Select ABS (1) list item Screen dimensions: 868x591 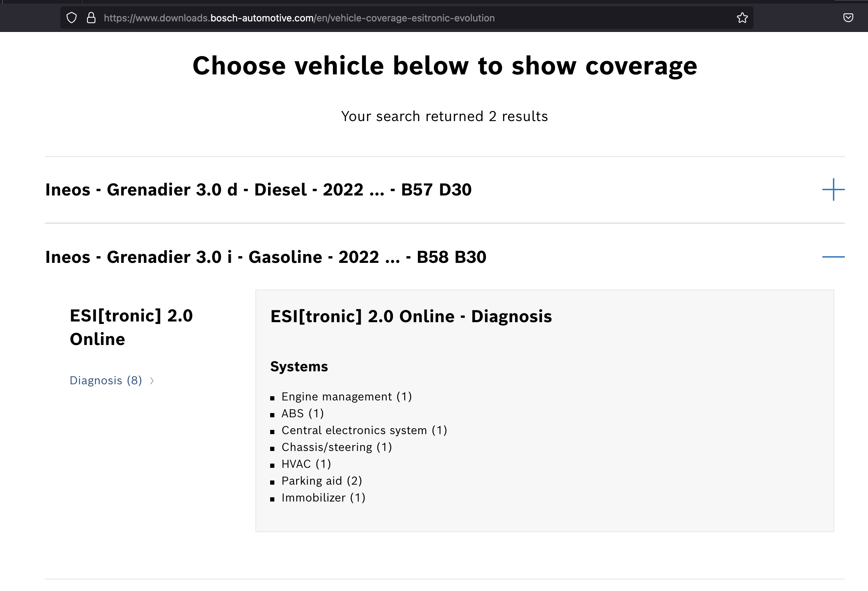pos(302,413)
